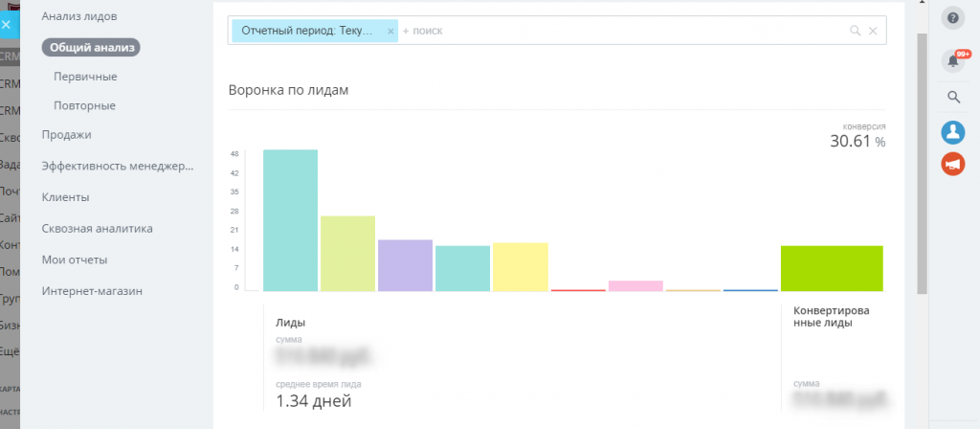Viewport: 980px width, 429px height.
Task: Click the bright green converted leads bar
Action: pos(832,268)
